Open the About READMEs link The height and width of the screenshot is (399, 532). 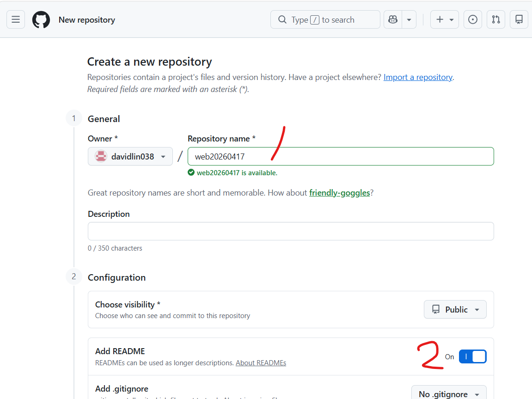(x=261, y=363)
